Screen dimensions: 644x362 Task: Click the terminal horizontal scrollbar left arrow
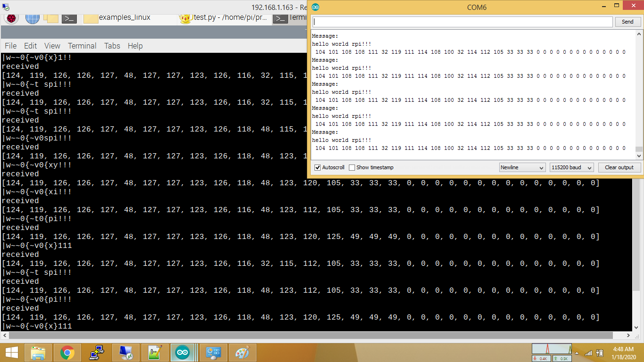click(4, 335)
